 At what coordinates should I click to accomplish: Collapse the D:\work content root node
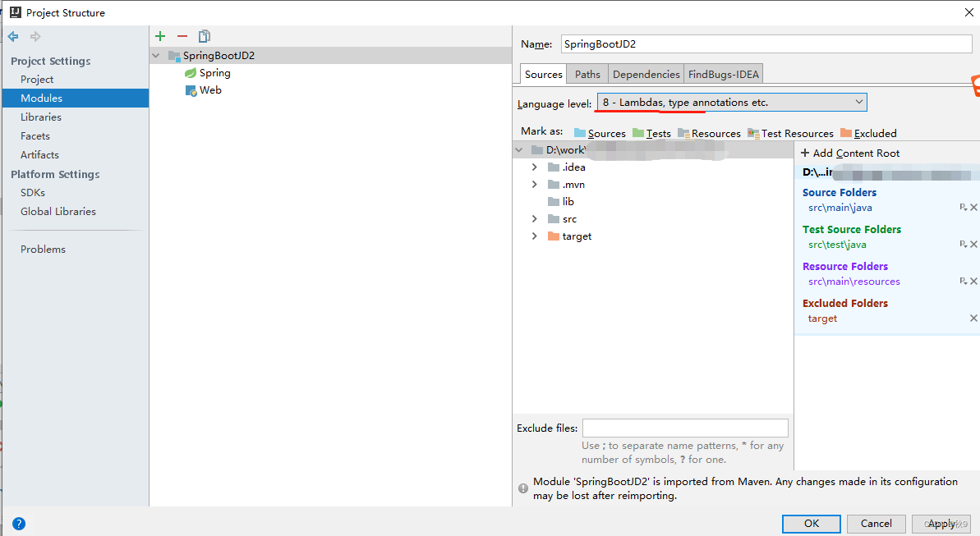(518, 150)
